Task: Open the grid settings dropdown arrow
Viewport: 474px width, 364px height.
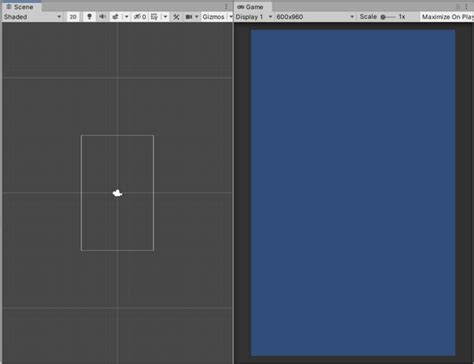Action: pyautogui.click(x=165, y=17)
